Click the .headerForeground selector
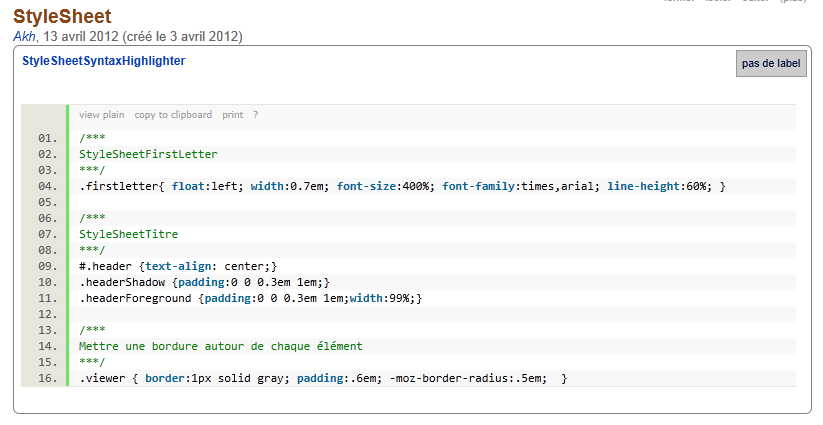Screen dimensions: 823x425 click(135, 298)
